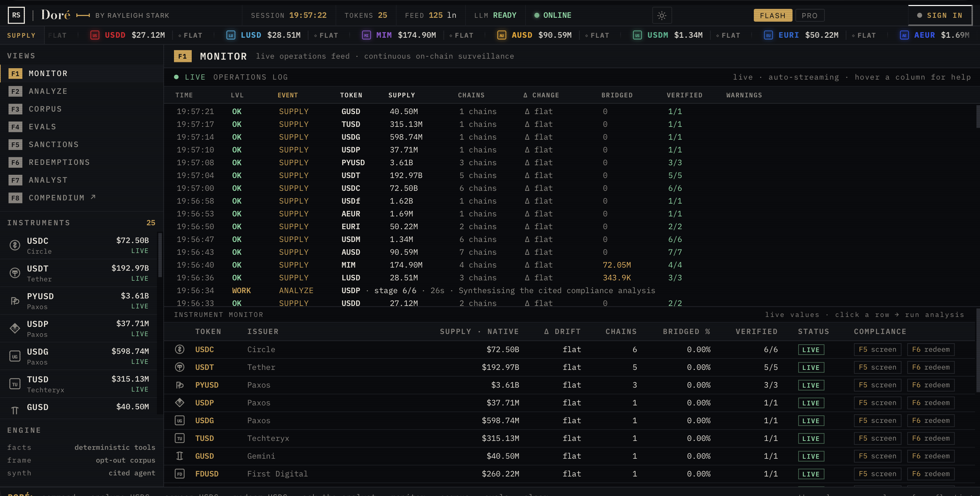Image resolution: width=980 pixels, height=496 pixels.
Task: Click the EURI ticker badge icon
Action: [768, 36]
